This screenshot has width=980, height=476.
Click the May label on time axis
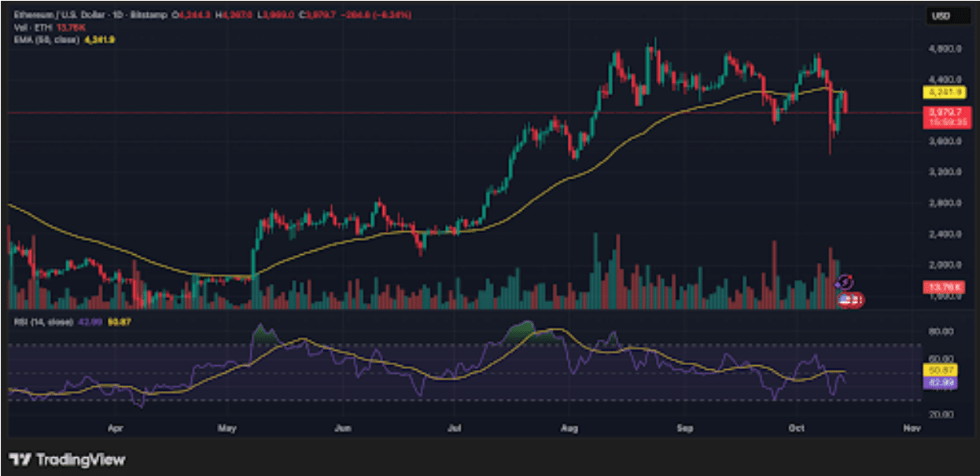tap(227, 429)
